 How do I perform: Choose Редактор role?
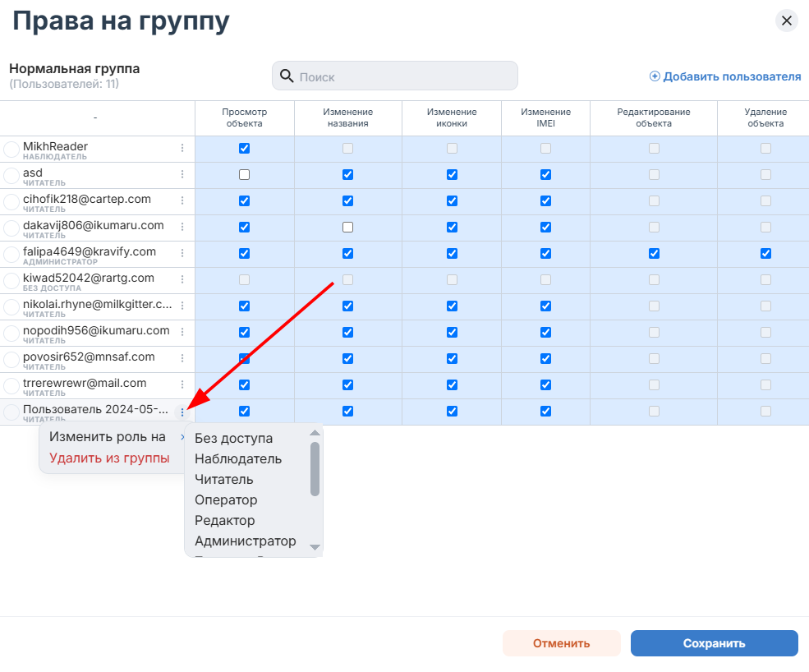pyautogui.click(x=224, y=521)
